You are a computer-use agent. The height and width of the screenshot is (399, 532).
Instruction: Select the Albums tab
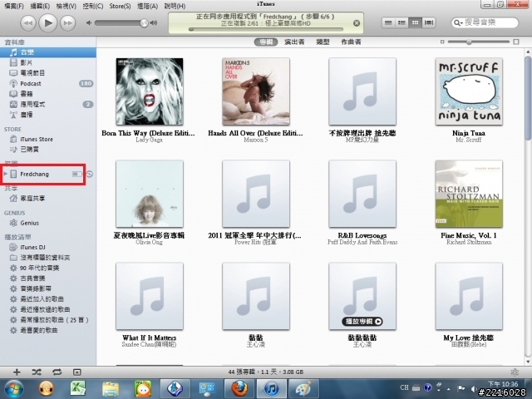coord(266,42)
